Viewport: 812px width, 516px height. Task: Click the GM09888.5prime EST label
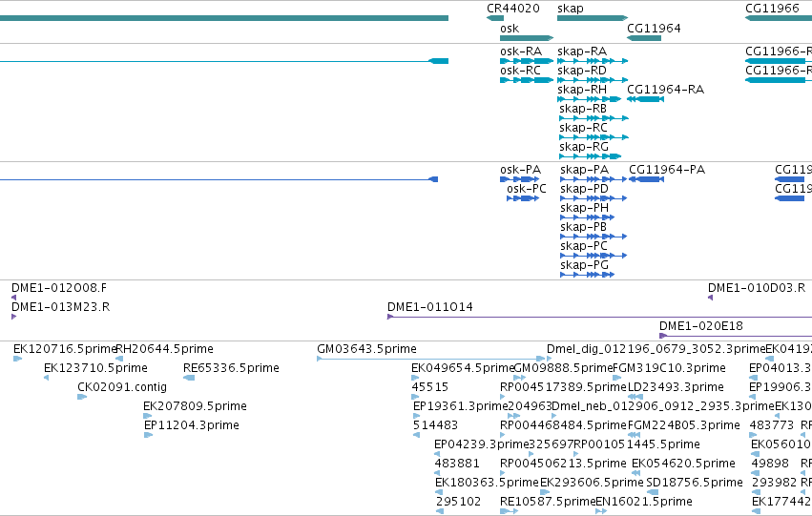(563, 368)
